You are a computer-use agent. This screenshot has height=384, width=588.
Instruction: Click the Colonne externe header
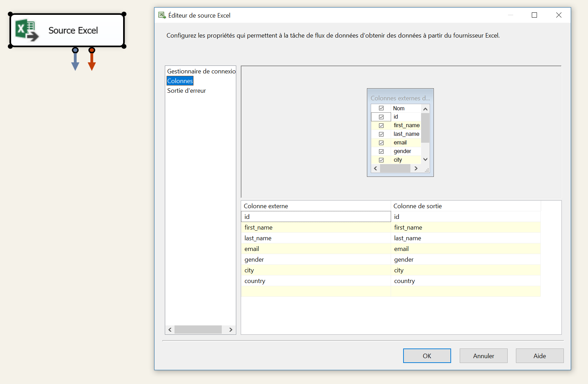click(316, 206)
